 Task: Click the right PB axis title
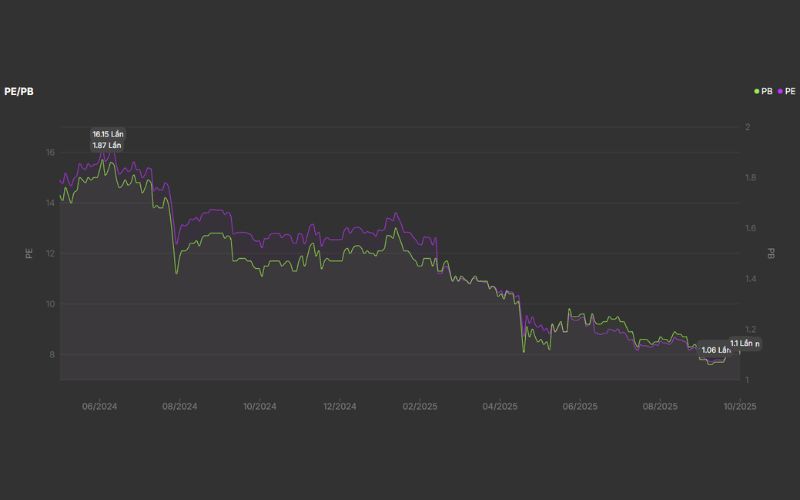771,253
